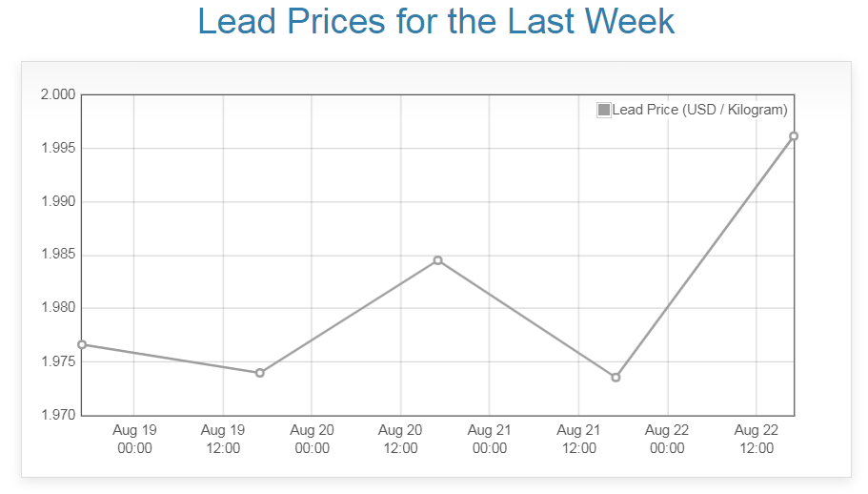Toggle the Lead Price (USD / Kilogram) legend label
The height and width of the screenshot is (494, 868).
(x=699, y=110)
